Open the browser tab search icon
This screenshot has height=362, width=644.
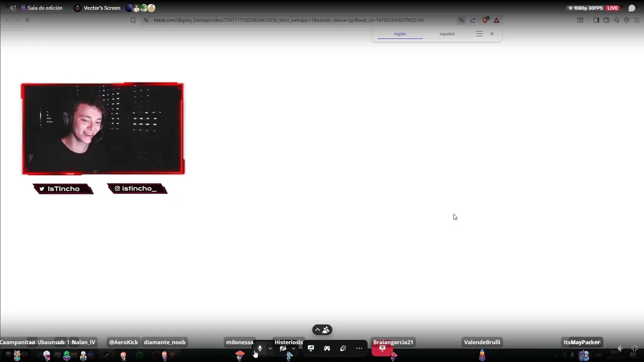point(580,20)
